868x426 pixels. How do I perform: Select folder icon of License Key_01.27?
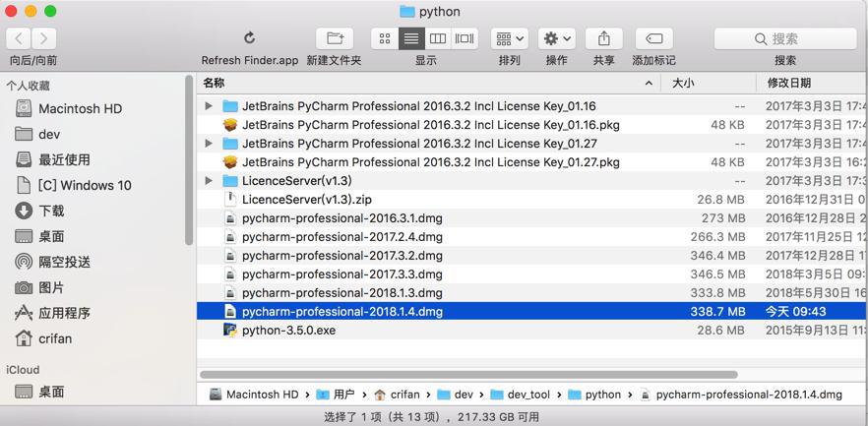click(230, 144)
